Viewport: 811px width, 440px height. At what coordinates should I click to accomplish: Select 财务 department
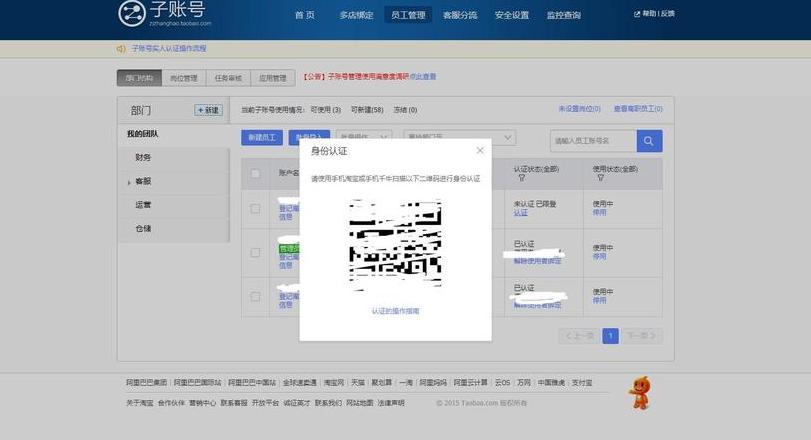point(143,157)
